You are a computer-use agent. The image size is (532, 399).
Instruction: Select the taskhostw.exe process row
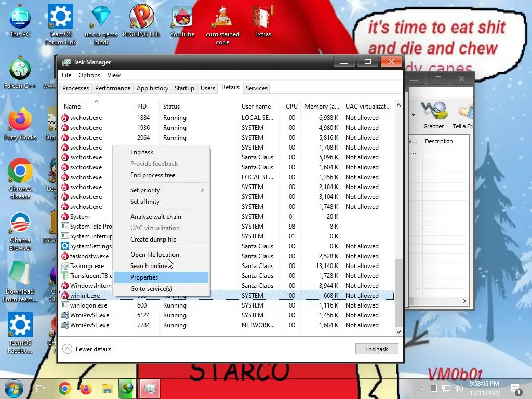[x=227, y=256]
